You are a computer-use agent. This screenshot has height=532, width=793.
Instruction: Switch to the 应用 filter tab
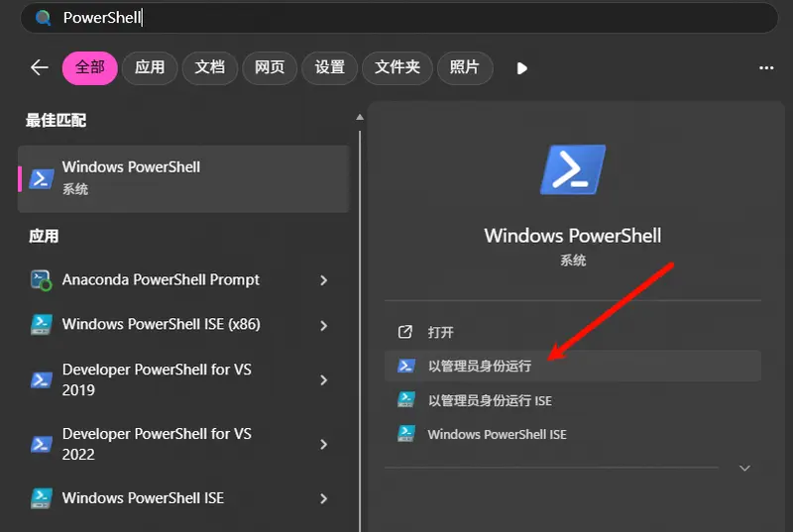pyautogui.click(x=150, y=67)
